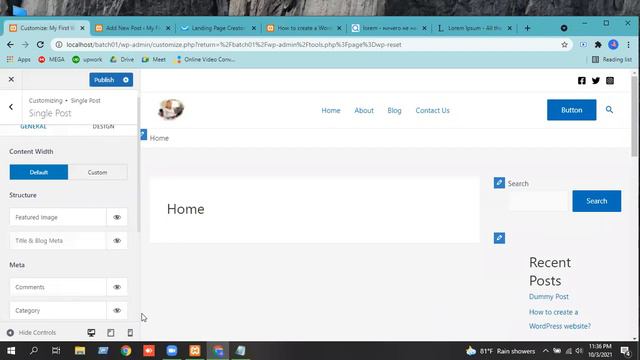Viewport: 640px width, 360px height.
Task: Go back from Single Post section
Action: point(11,107)
